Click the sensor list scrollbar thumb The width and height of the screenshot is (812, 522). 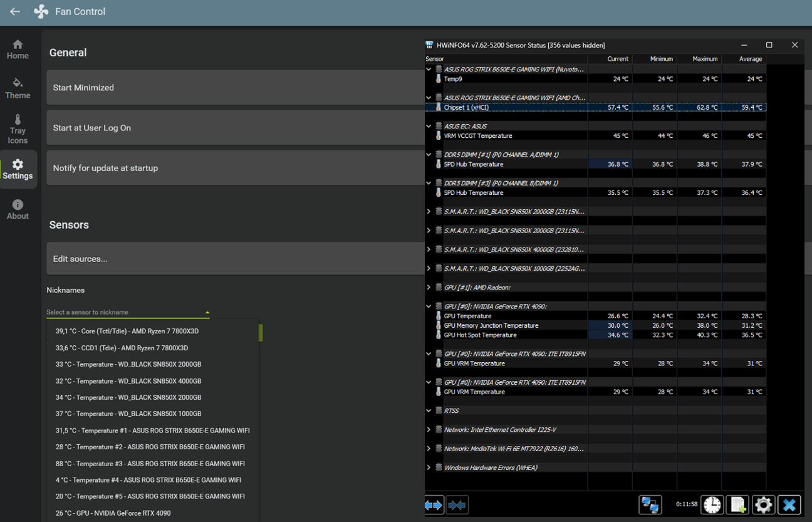pos(261,333)
